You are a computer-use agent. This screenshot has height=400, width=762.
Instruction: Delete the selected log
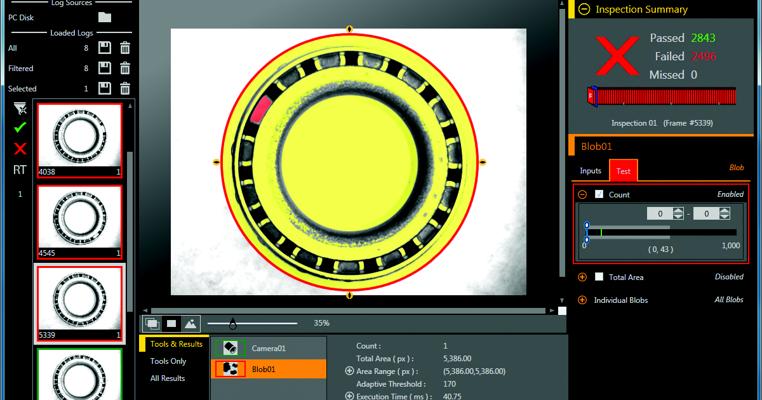pyautogui.click(x=125, y=88)
